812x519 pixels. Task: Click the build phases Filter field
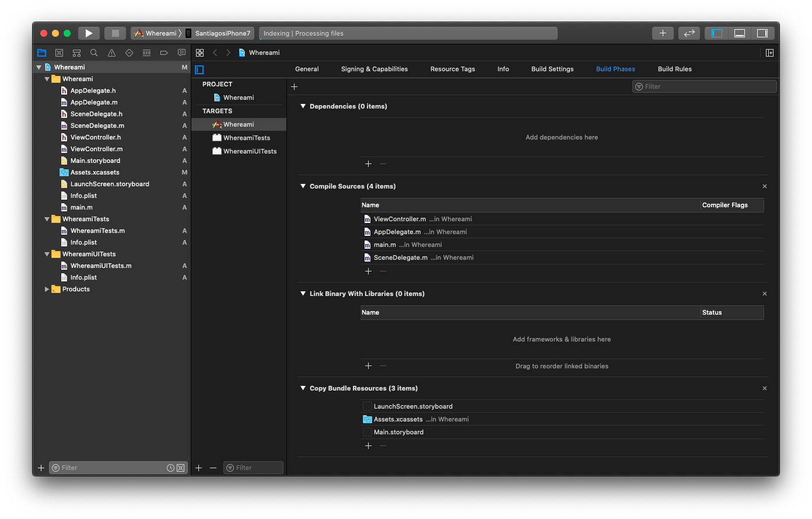[x=704, y=86]
